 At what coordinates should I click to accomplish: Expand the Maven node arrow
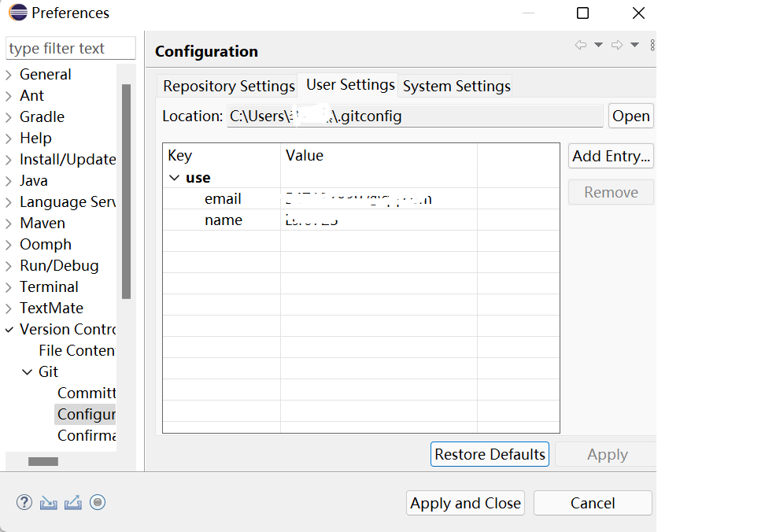[x=9, y=224]
